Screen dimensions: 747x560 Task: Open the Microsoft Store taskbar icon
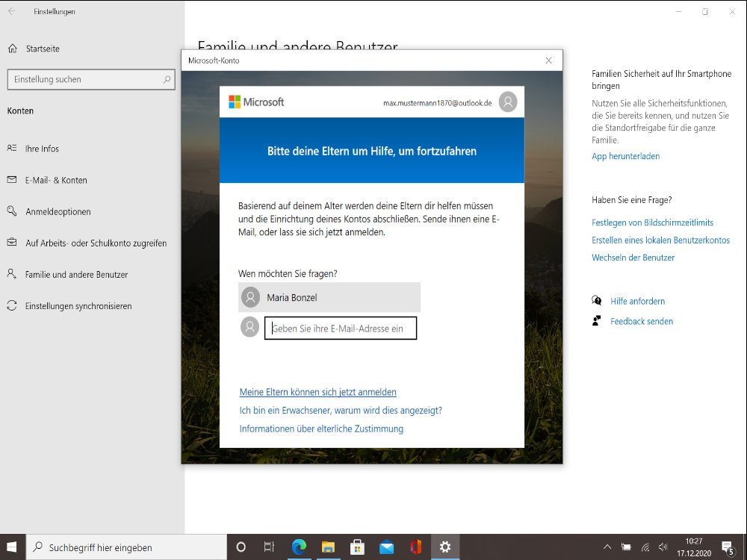click(357, 547)
